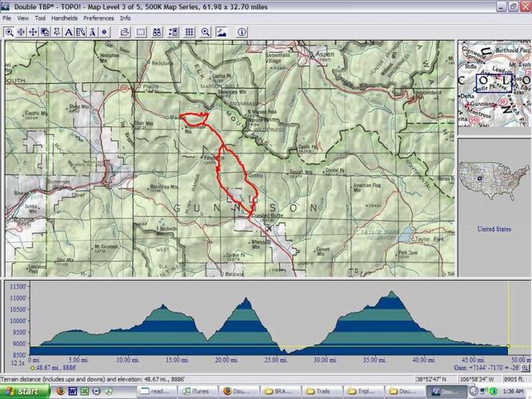
Task: Expand hidden system tray icons arrow
Action: [x=474, y=392]
